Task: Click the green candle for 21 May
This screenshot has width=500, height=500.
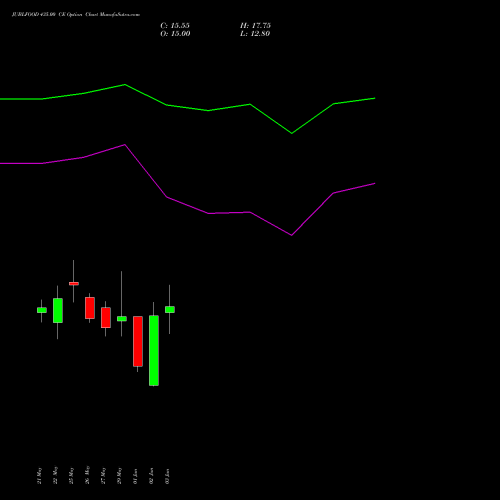Action: (x=42, y=310)
